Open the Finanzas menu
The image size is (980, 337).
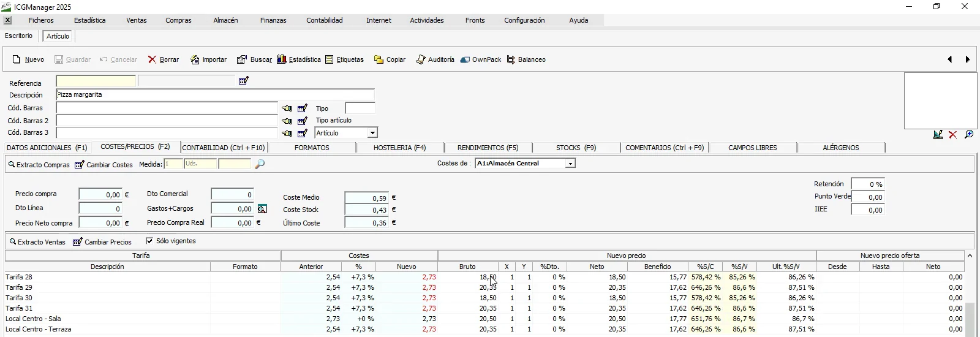273,20
